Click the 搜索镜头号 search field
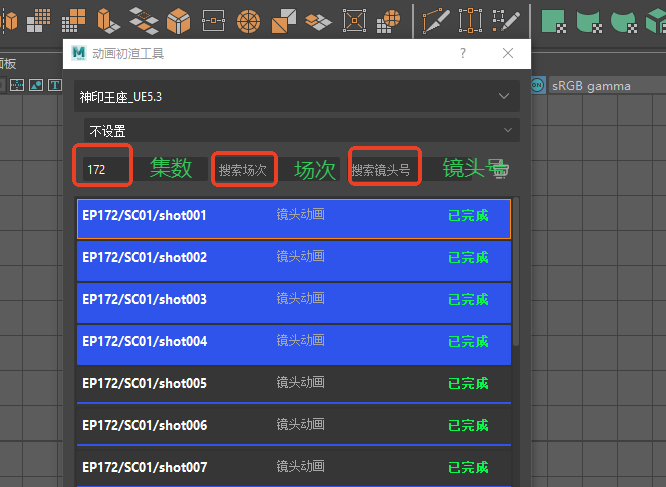 tap(382, 170)
